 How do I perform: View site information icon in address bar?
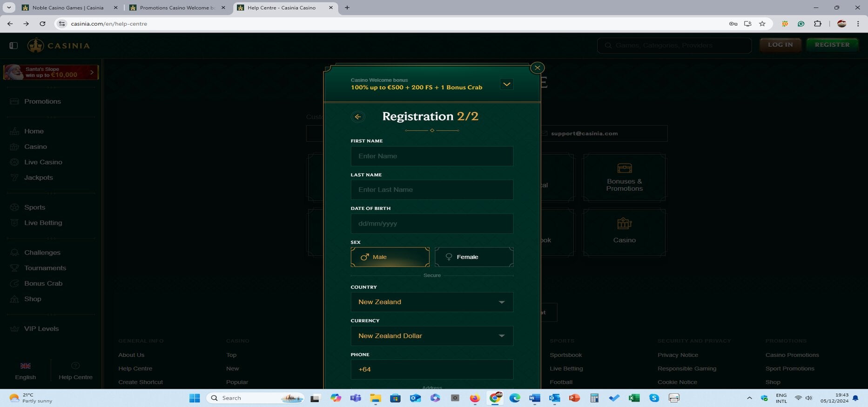click(x=62, y=24)
